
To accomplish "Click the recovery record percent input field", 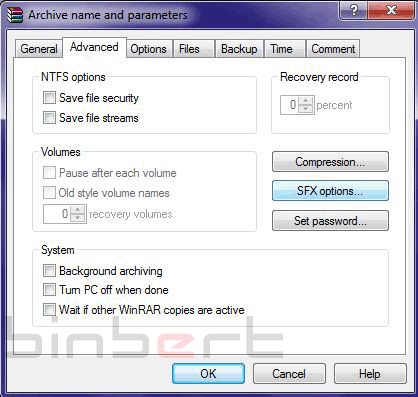I will tap(290, 105).
